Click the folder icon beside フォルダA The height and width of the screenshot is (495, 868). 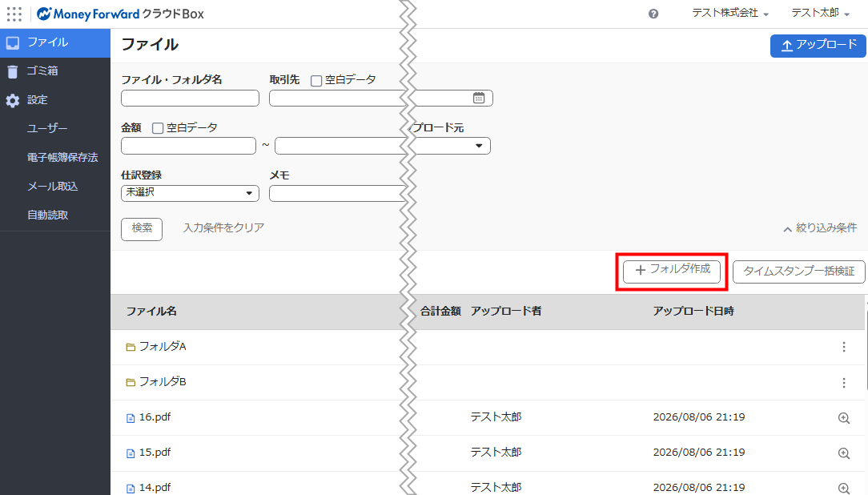point(131,347)
